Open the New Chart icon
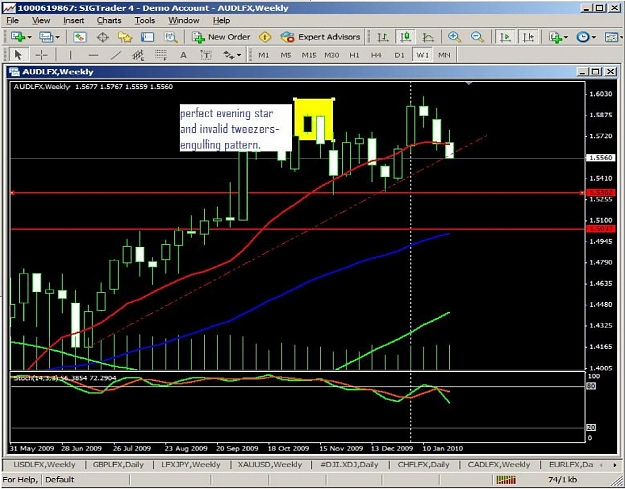The width and height of the screenshot is (625, 489). pos(18,37)
